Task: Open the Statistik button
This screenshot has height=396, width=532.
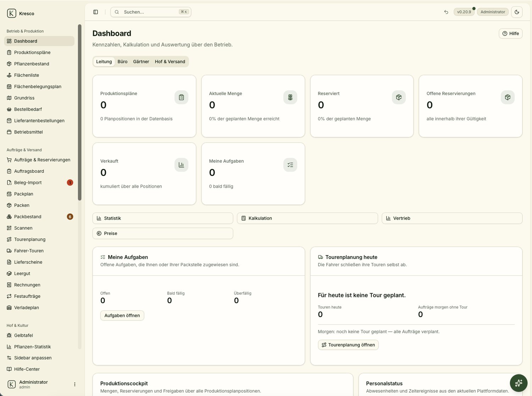Action: (x=163, y=218)
